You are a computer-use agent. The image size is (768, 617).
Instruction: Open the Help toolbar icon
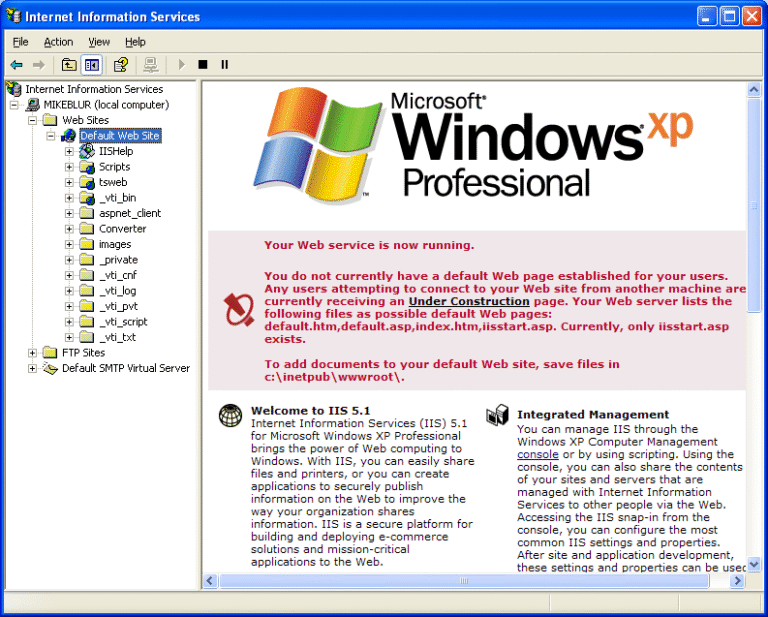coord(120,65)
